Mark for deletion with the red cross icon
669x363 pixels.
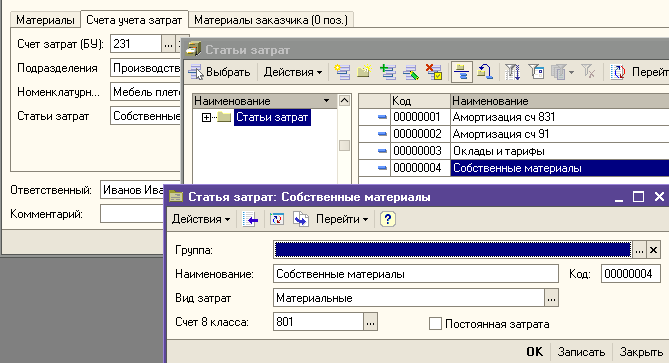click(x=434, y=72)
